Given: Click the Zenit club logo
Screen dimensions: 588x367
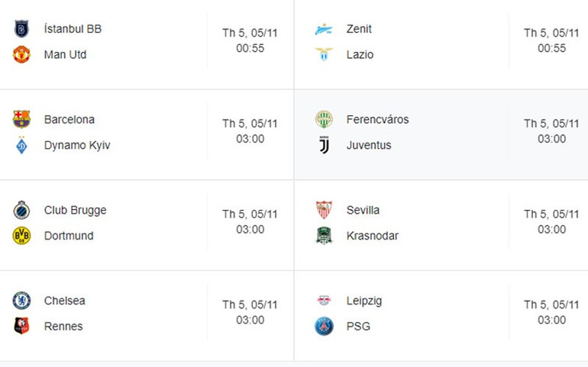Looking at the screenshot, I should tap(324, 29).
